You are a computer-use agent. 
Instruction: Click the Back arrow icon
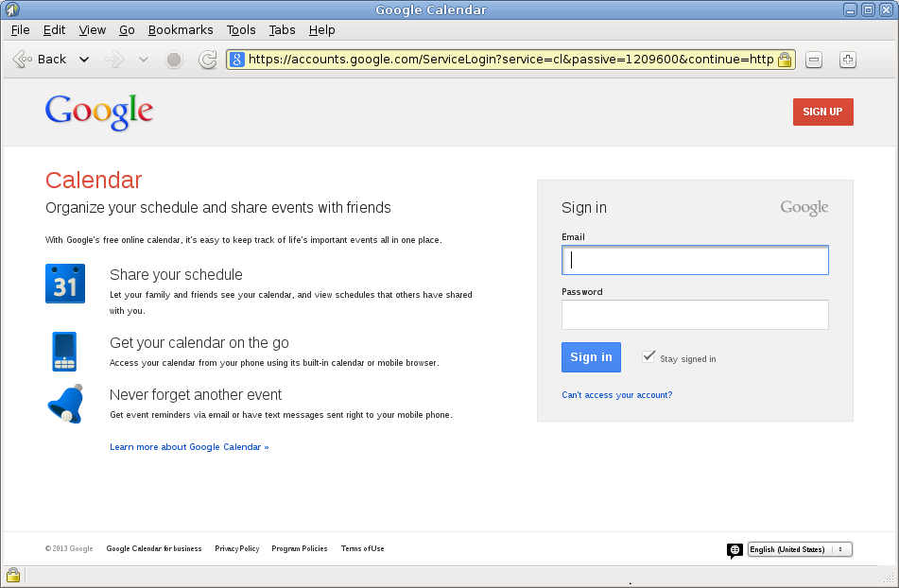tap(22, 59)
